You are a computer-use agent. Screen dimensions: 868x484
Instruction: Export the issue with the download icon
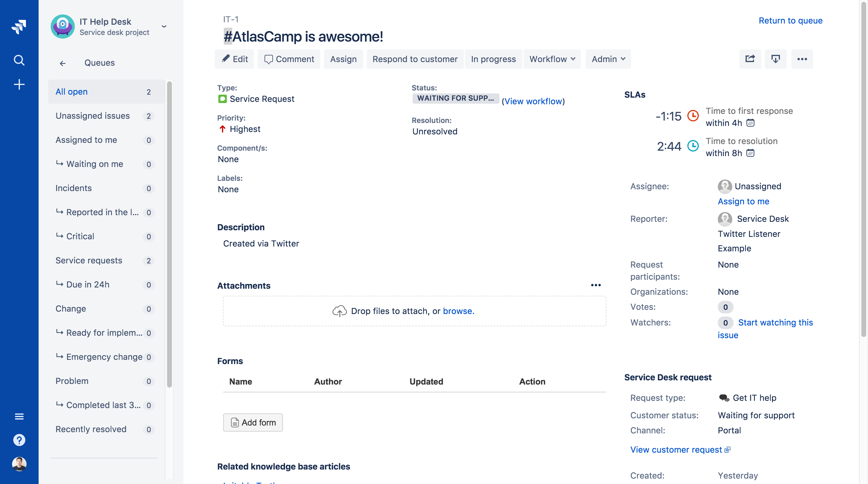pos(775,59)
